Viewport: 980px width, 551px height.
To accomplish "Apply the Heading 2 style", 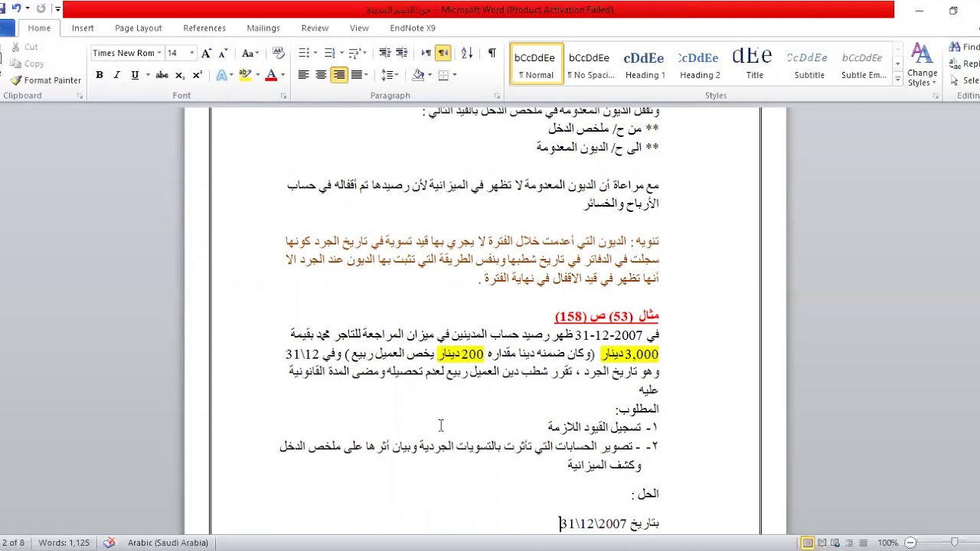I will tap(700, 64).
